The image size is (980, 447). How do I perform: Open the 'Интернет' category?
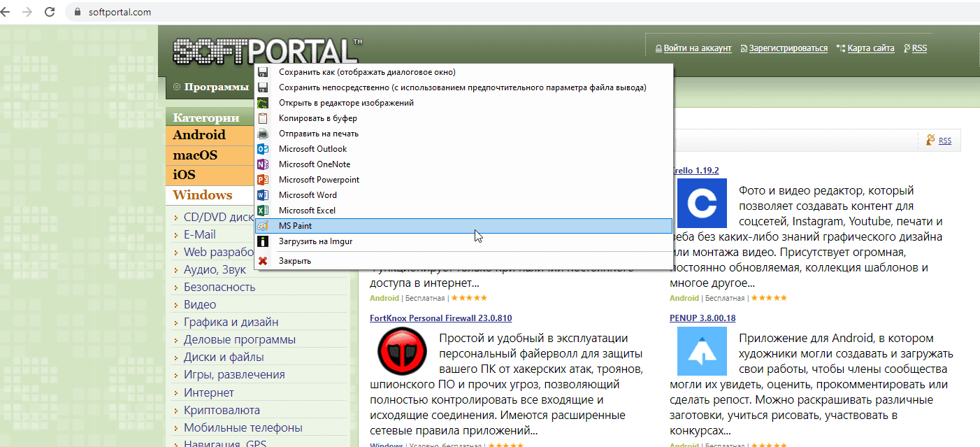209,392
